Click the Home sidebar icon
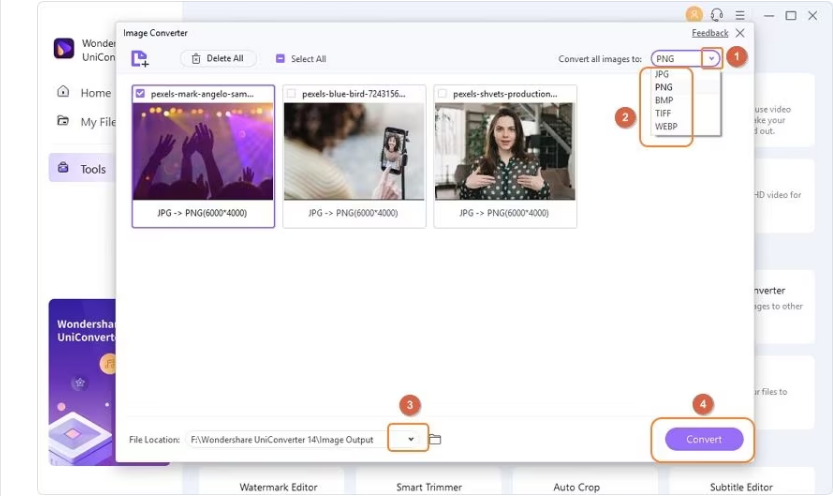The width and height of the screenshot is (833, 496). [x=63, y=92]
